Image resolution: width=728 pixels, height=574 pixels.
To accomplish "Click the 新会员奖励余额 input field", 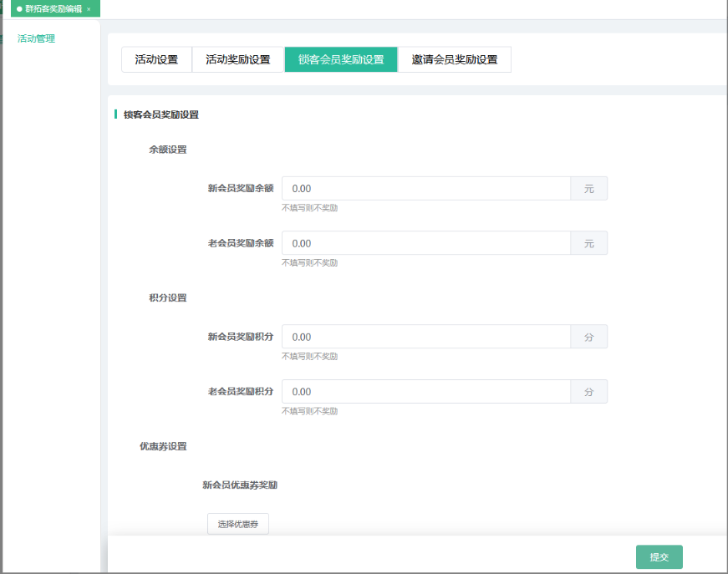I will tap(426, 189).
